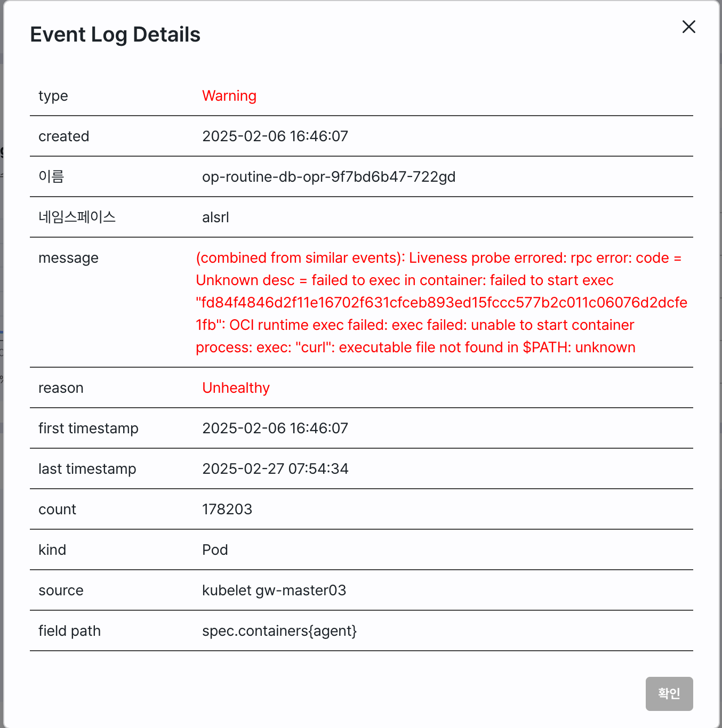
Task: Select the 'Event Log Details' heading
Action: click(115, 35)
